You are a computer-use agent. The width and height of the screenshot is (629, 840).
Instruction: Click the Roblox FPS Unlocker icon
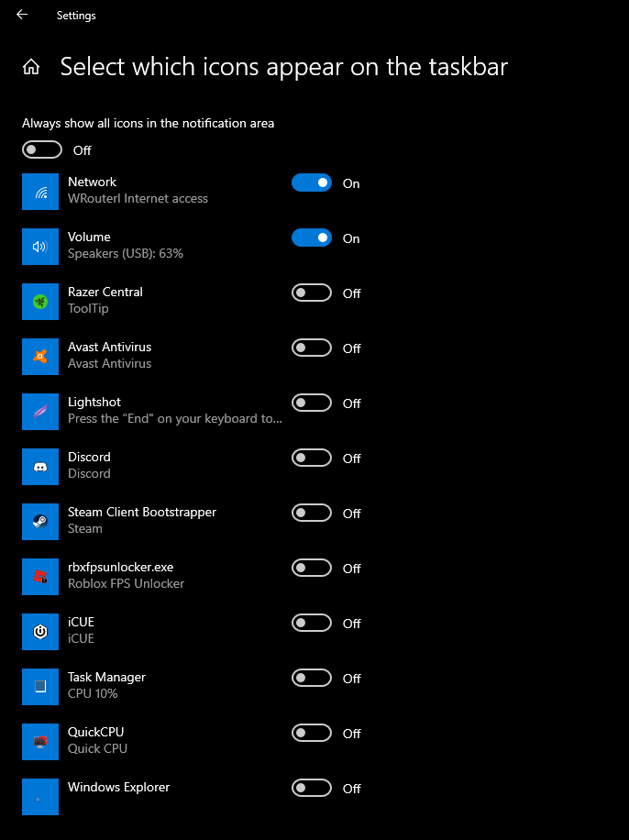click(40, 577)
